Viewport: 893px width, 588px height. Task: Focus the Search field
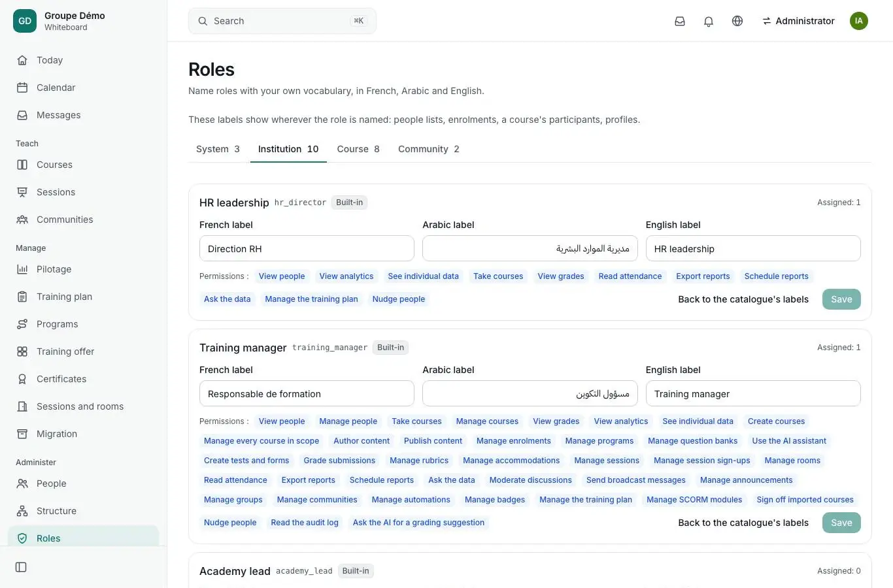point(282,21)
